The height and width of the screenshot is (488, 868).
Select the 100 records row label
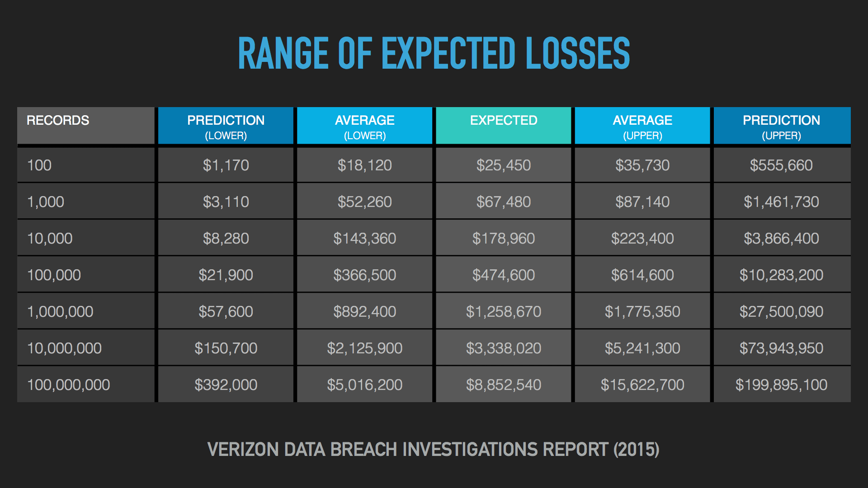coord(86,165)
